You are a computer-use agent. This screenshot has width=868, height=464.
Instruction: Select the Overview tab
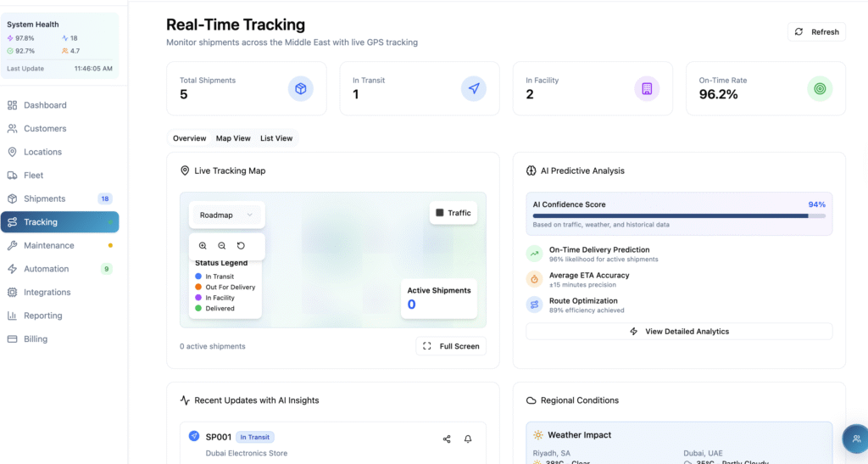click(x=189, y=138)
